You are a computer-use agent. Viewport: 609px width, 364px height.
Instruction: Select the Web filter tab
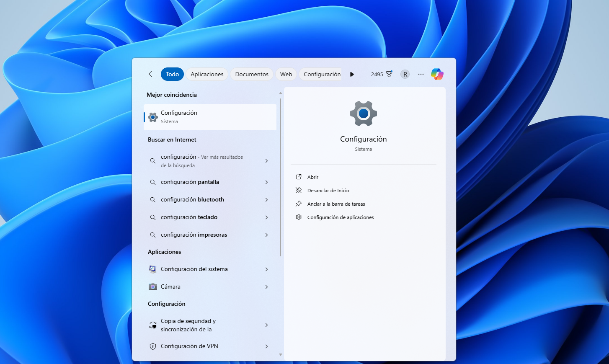pyautogui.click(x=286, y=74)
